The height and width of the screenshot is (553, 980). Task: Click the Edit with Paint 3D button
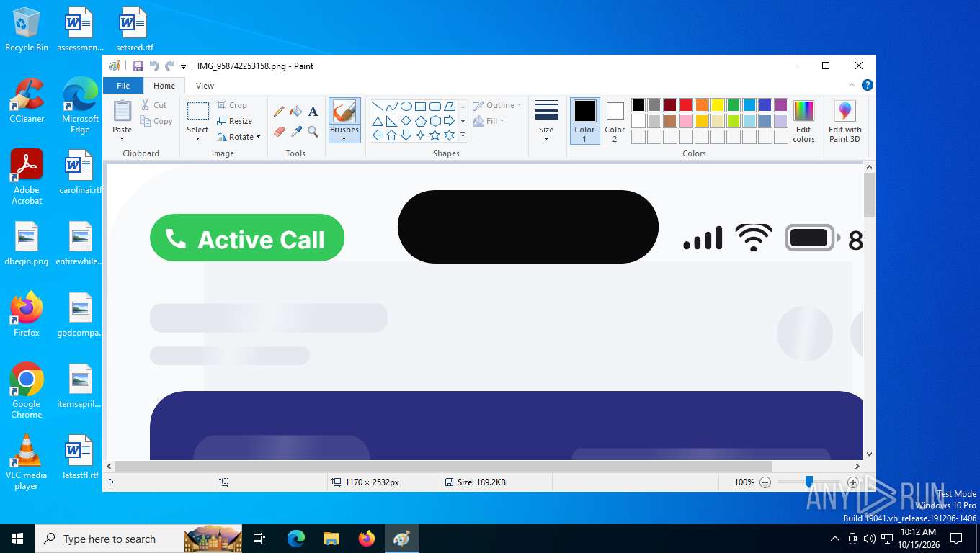click(x=845, y=121)
